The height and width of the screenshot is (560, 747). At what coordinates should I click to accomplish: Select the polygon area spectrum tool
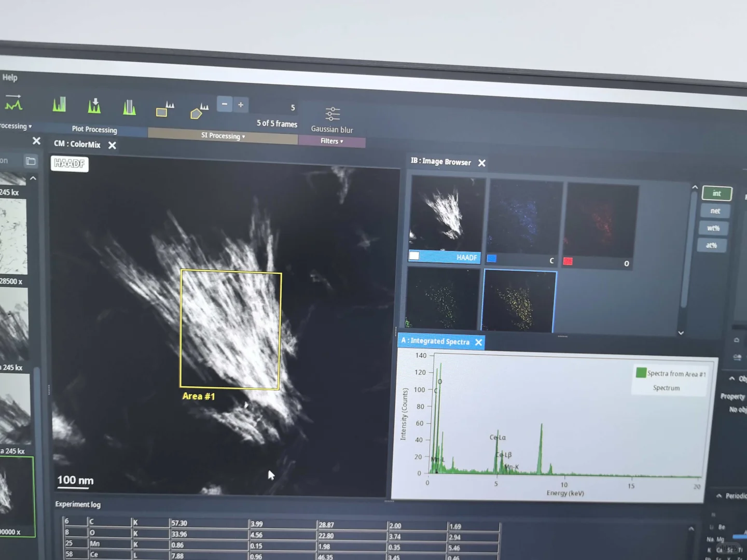coord(199,111)
